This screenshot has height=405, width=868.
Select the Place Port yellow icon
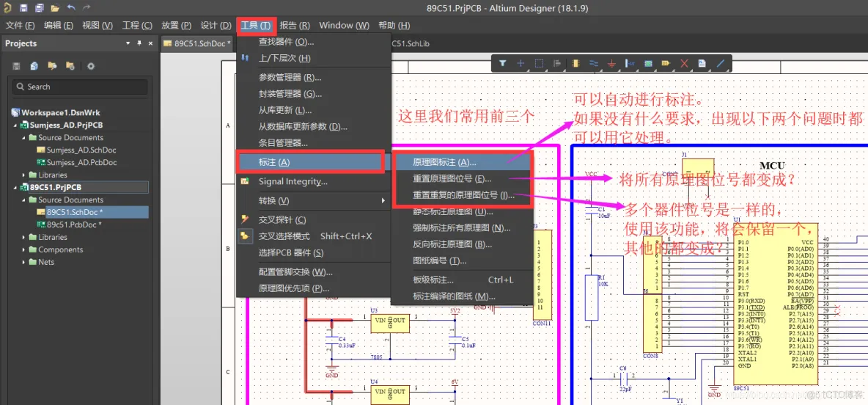point(666,64)
